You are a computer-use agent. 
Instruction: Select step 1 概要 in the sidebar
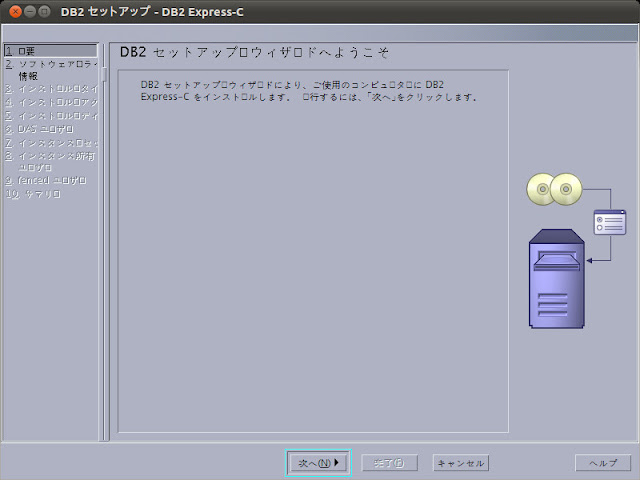51,51
